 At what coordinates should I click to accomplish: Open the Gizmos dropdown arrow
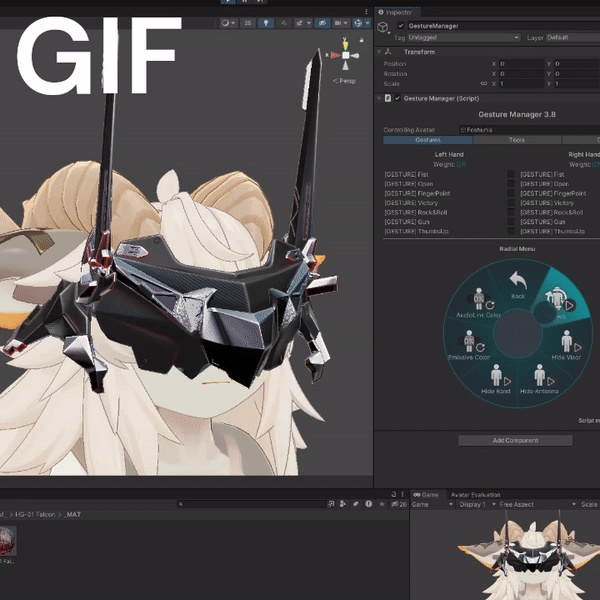pyautogui.click(x=368, y=23)
